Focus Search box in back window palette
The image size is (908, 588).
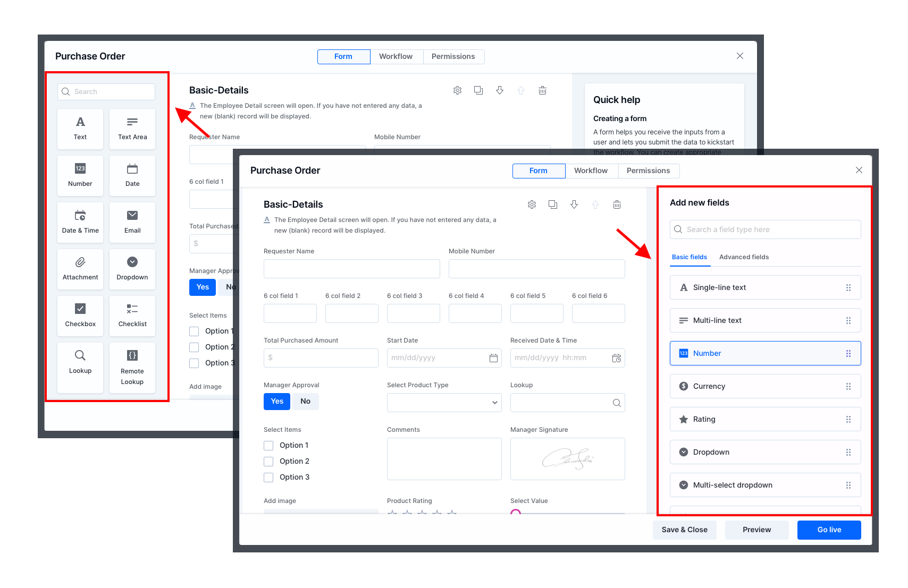(106, 92)
